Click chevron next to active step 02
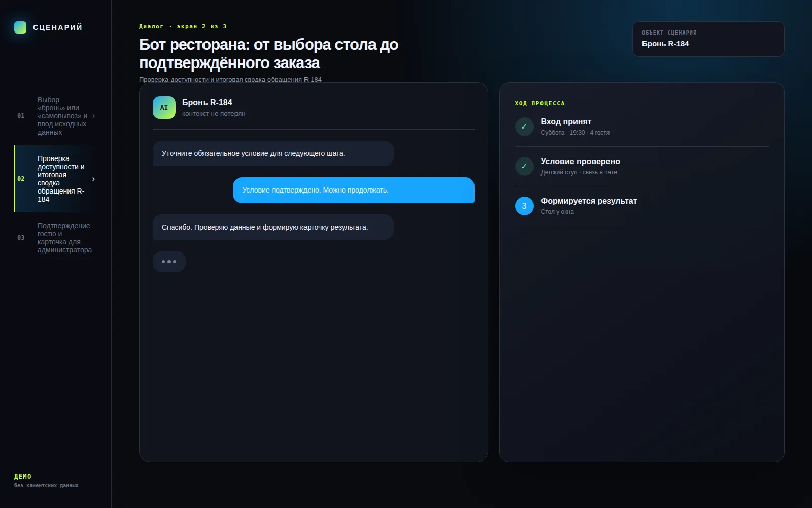812x508 pixels. [93, 179]
